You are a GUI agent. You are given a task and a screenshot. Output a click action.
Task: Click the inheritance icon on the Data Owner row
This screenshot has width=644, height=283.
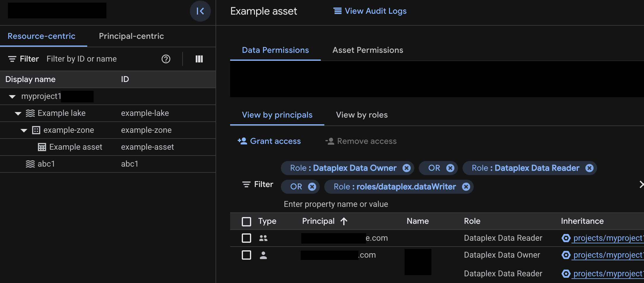click(566, 255)
